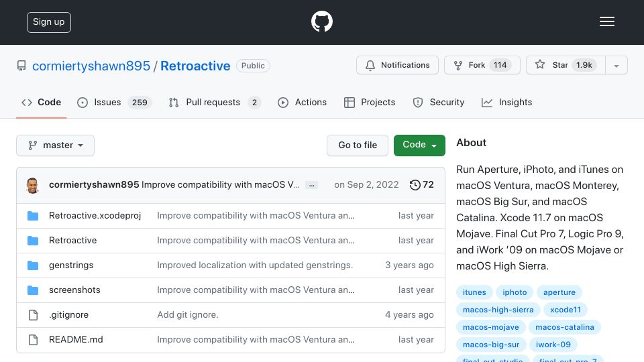The height and width of the screenshot is (362, 644).
Task: Open the Retroactive.xcodeproj folder
Action: point(95,215)
